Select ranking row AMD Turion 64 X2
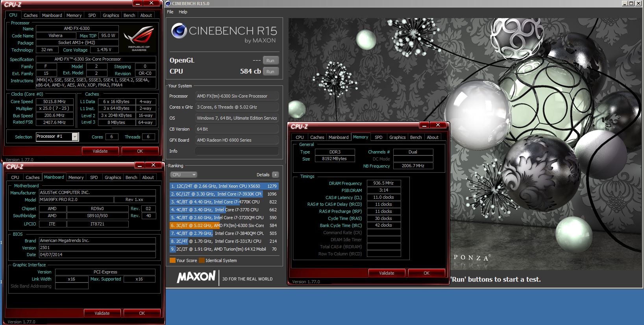 pos(224,249)
